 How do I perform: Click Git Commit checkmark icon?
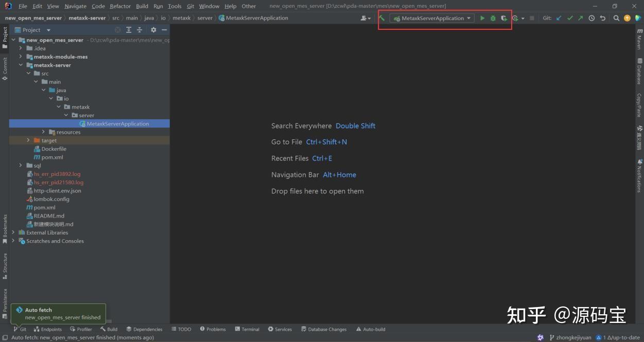570,18
